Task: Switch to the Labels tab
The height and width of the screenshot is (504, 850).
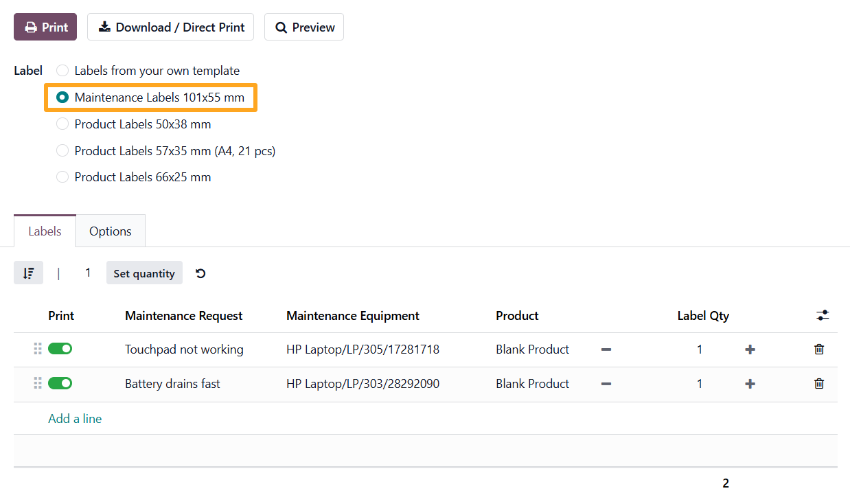Action: tap(45, 231)
